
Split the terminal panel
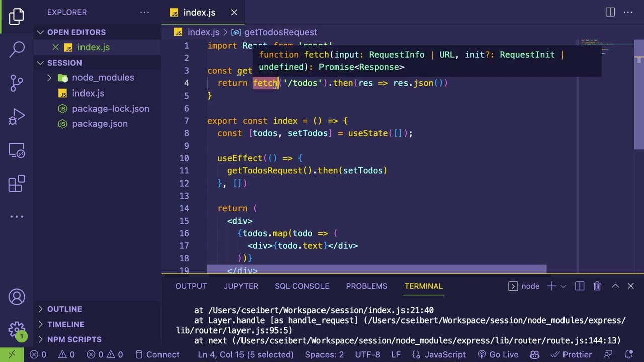(x=580, y=286)
